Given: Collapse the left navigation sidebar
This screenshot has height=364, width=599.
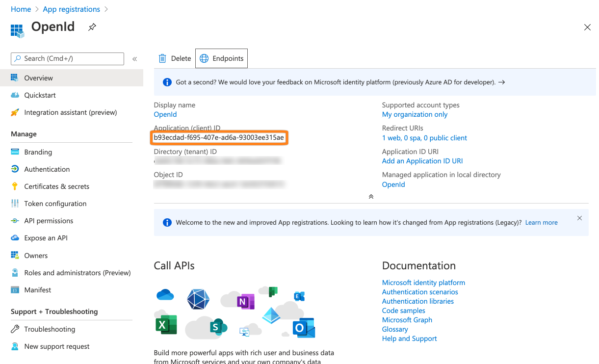Looking at the screenshot, I should (x=134, y=58).
